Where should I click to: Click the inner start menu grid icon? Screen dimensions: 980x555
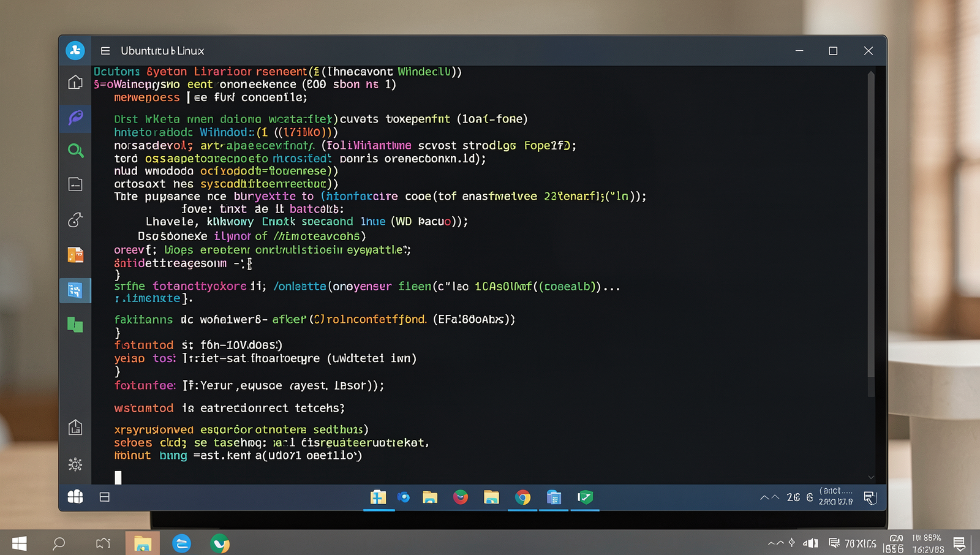click(75, 497)
